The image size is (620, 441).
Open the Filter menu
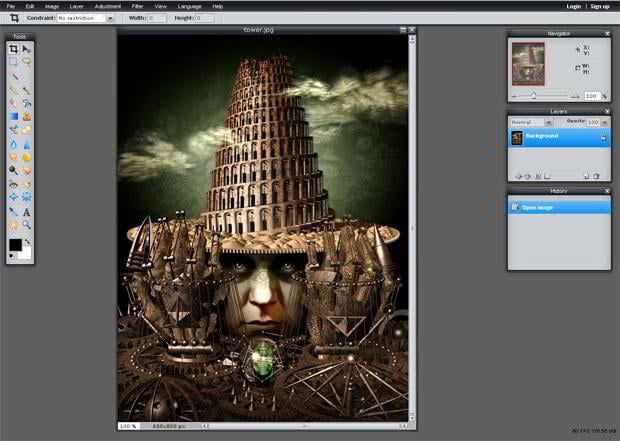click(137, 6)
